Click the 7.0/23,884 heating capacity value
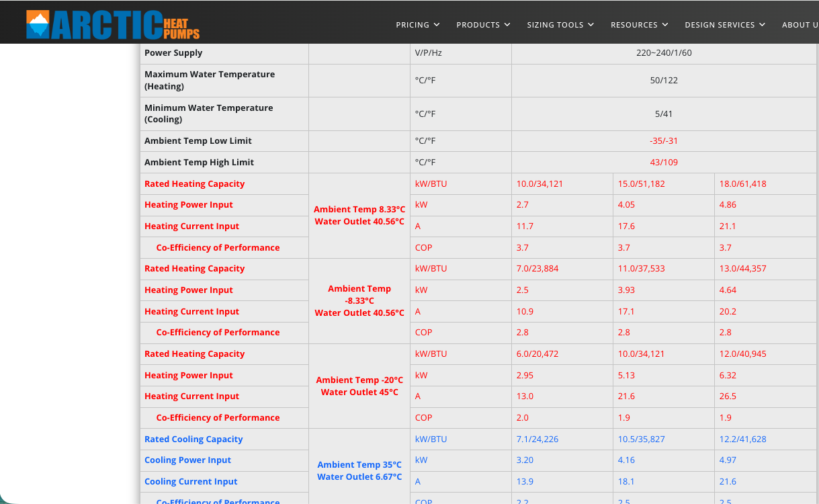Image resolution: width=819 pixels, height=504 pixels. click(x=537, y=269)
